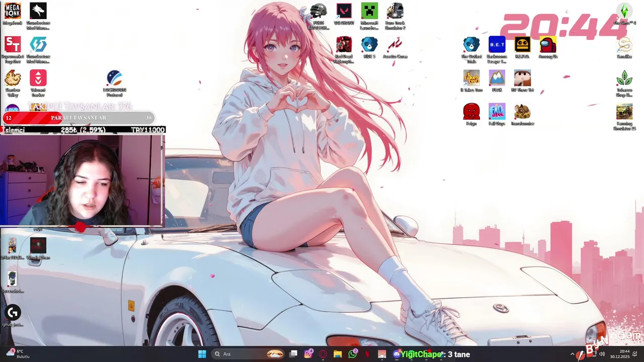Open the lghub installer Logitech G icon
The image size is (644, 362).
click(13, 316)
